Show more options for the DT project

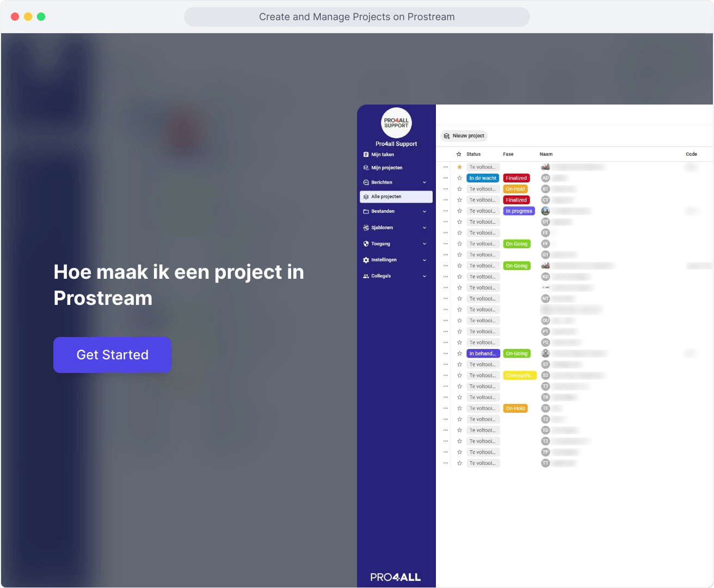tap(446, 222)
